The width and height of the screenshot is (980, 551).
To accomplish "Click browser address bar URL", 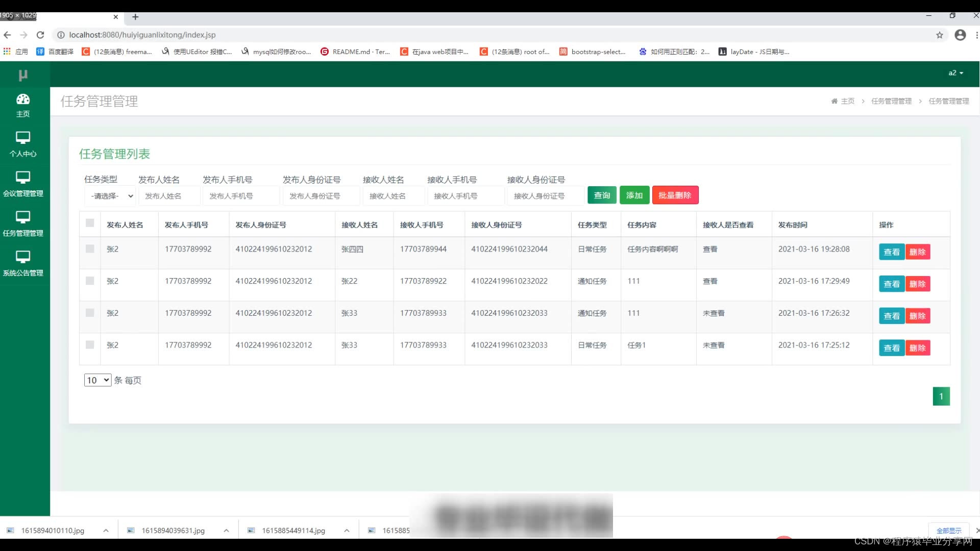I will (142, 35).
